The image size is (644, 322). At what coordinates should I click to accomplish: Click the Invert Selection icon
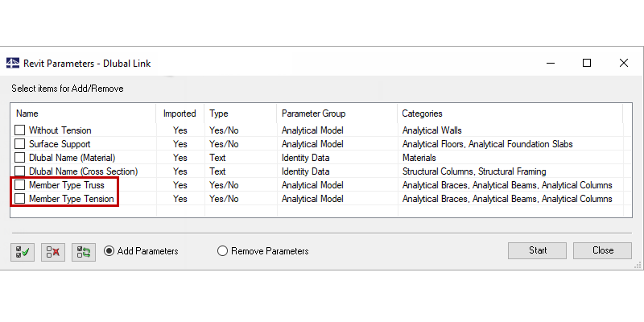click(x=83, y=251)
